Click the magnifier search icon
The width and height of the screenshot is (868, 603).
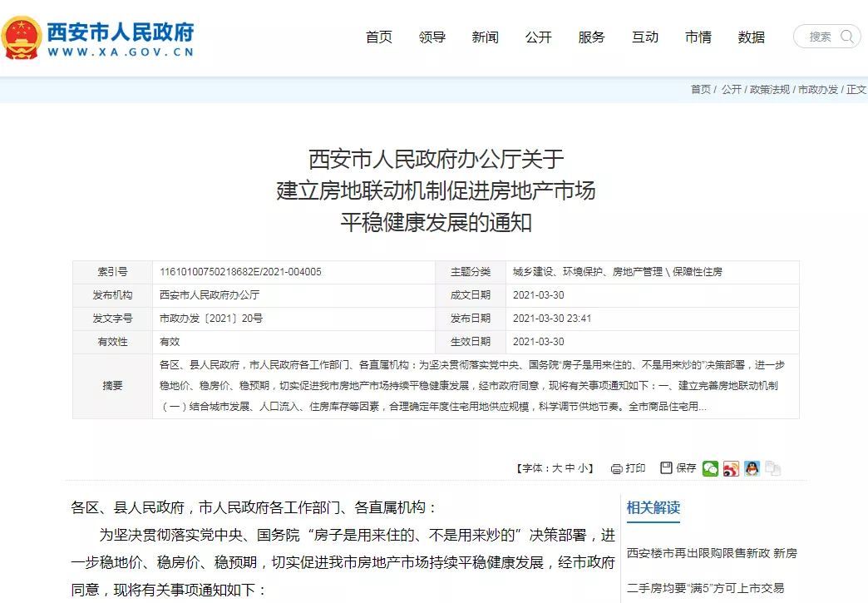(847, 37)
